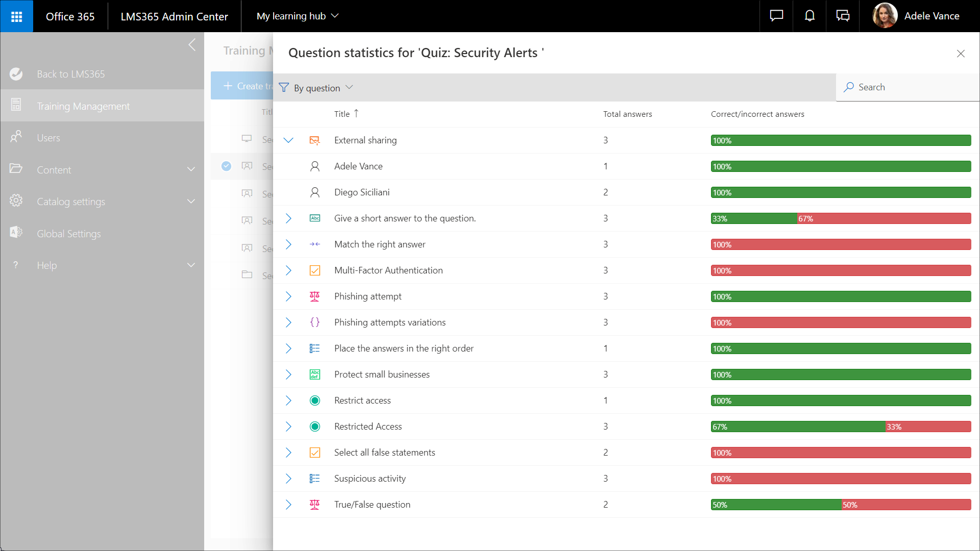Sort by the Title column header
The width and height of the screenshot is (980, 551).
[342, 114]
